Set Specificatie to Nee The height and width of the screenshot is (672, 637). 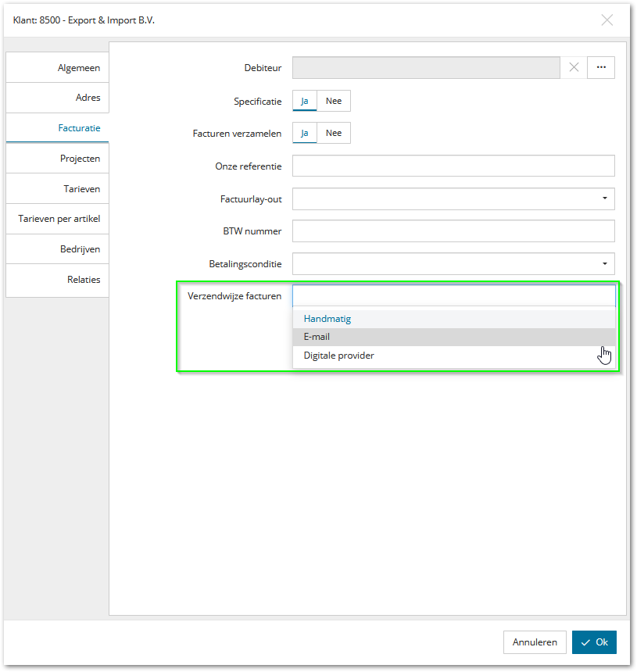click(334, 101)
